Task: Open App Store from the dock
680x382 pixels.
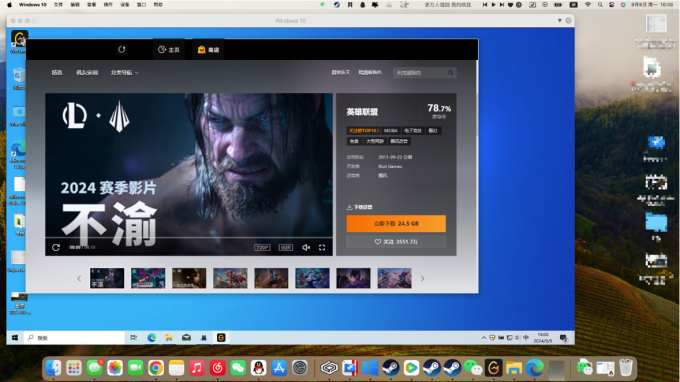Action: click(279, 368)
